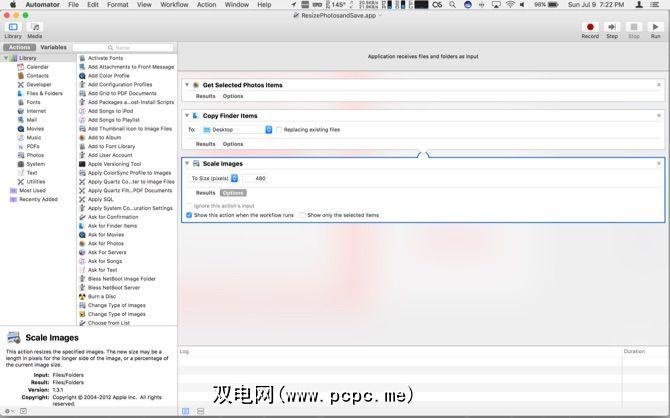This screenshot has height=418, width=670.
Task: Toggle Ignore this action's input checkbox
Action: point(189,206)
